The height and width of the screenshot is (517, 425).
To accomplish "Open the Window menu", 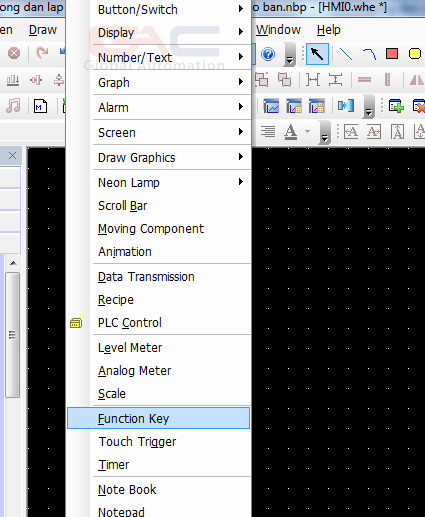I will (x=278, y=30).
